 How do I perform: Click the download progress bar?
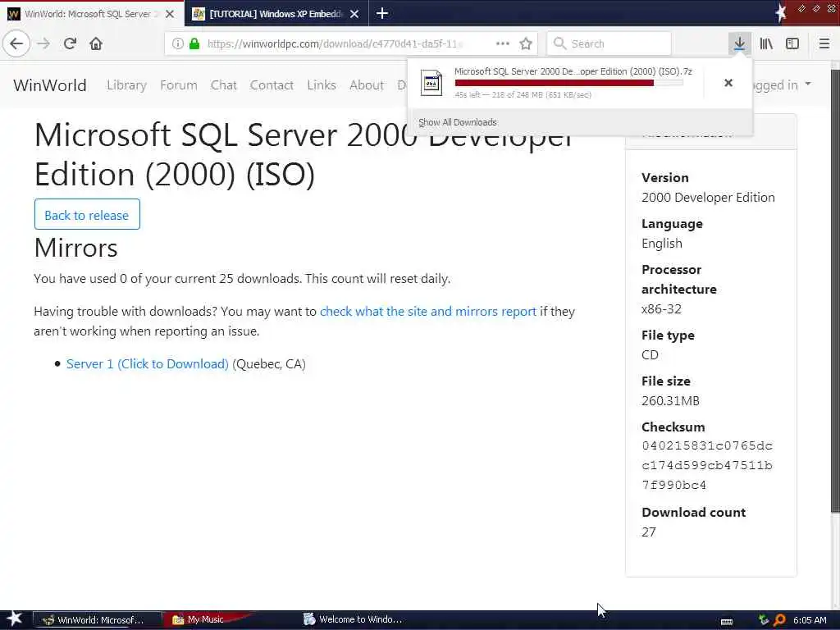pos(569,83)
